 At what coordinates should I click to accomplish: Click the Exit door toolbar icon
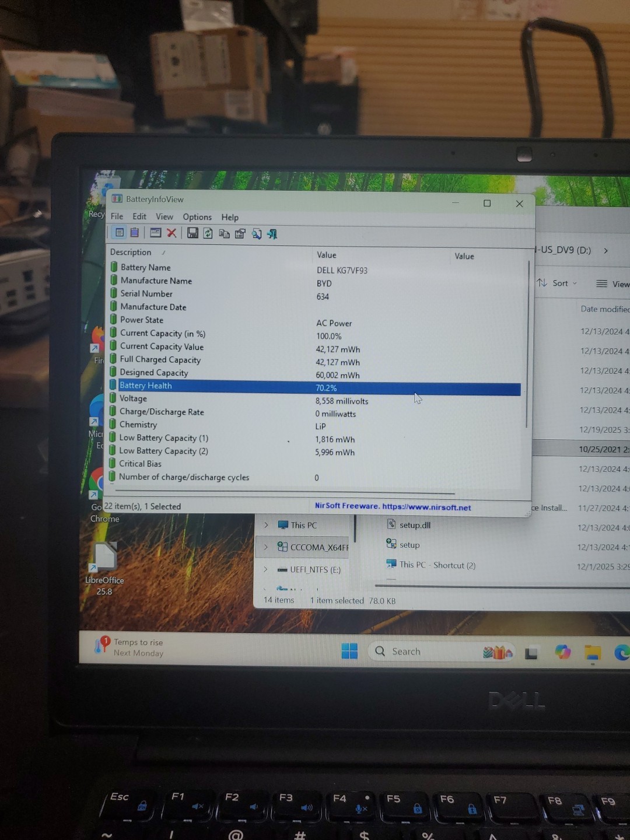(x=272, y=234)
